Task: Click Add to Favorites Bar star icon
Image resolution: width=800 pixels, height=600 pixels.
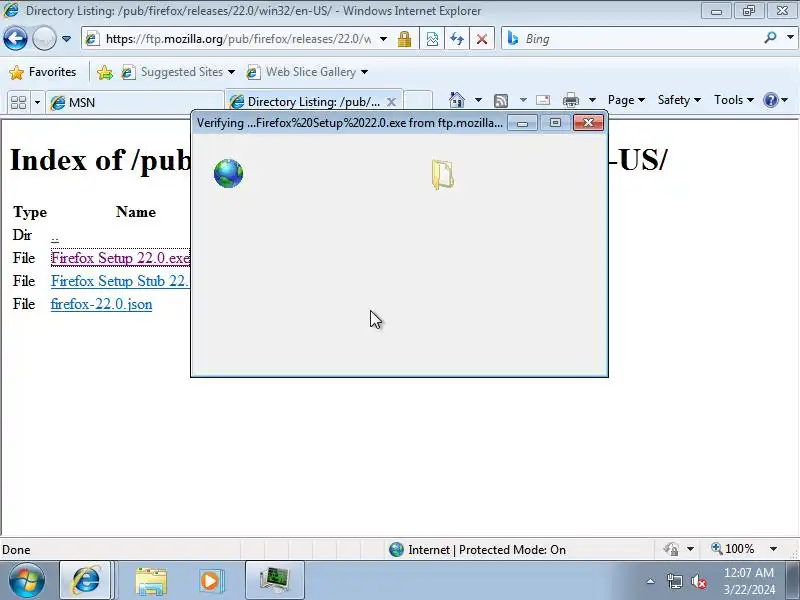Action: [x=105, y=72]
